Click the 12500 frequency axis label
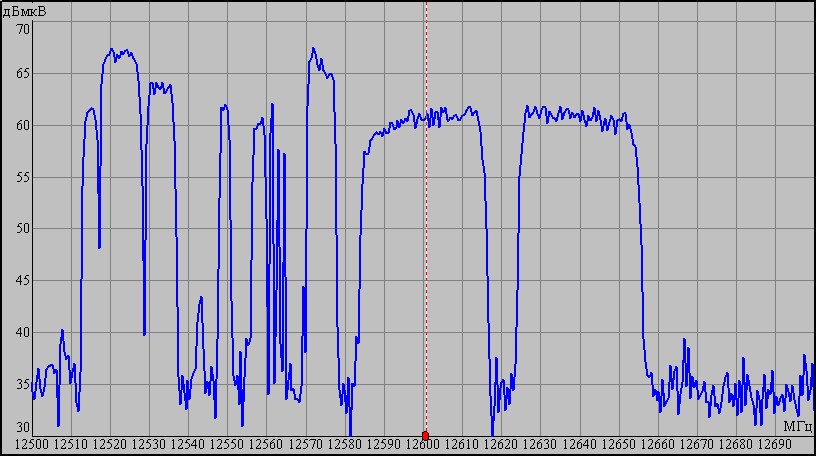The image size is (816, 456). [x=32, y=445]
